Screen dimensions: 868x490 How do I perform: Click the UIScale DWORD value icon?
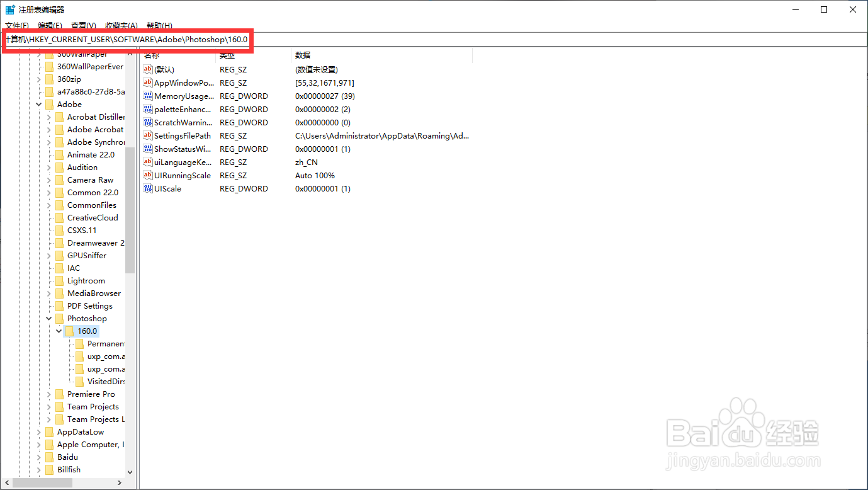pyautogui.click(x=148, y=189)
